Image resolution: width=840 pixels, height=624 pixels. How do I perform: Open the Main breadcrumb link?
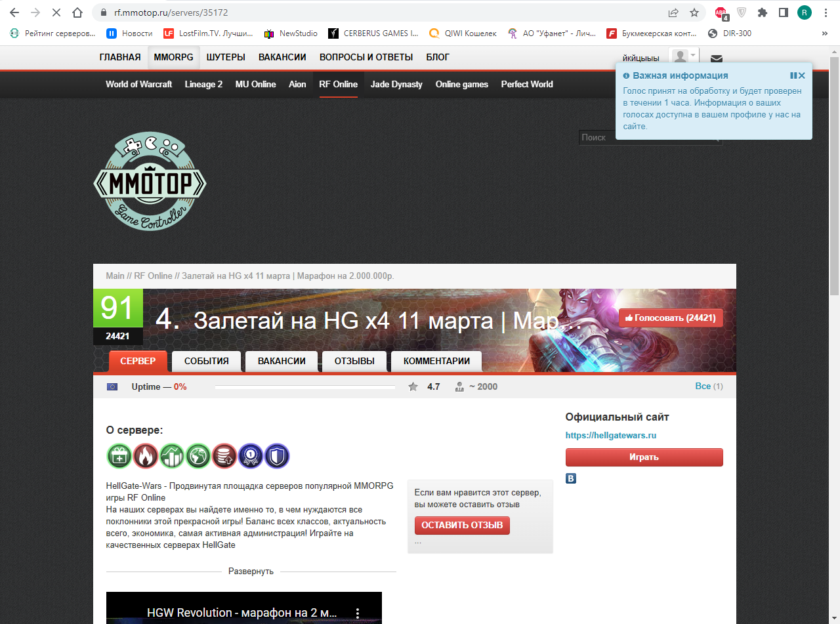point(115,276)
